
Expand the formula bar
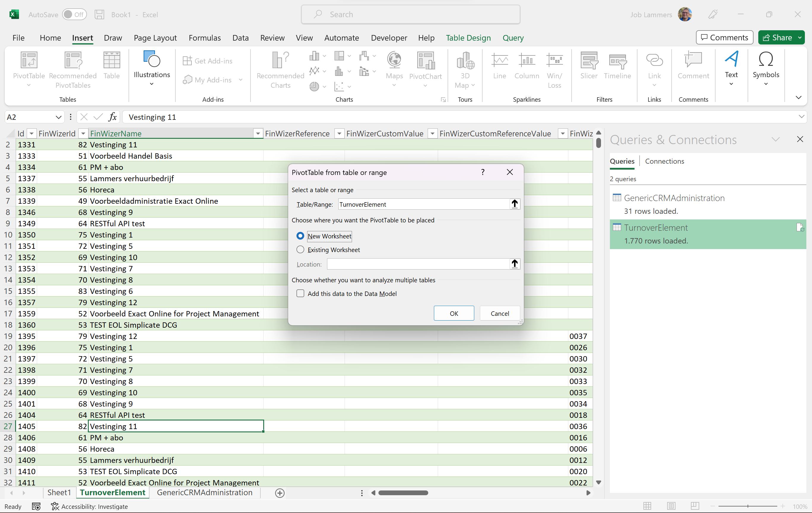[x=801, y=117]
